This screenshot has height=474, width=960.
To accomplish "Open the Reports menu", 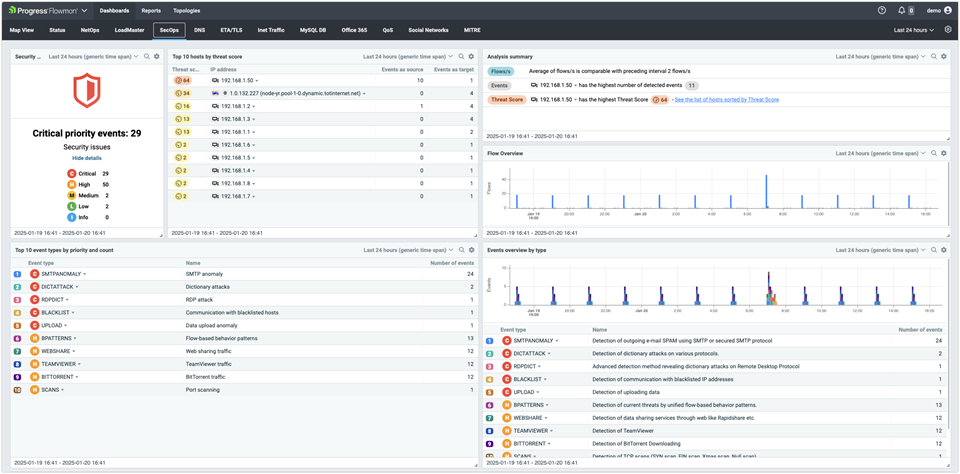I will click(151, 10).
